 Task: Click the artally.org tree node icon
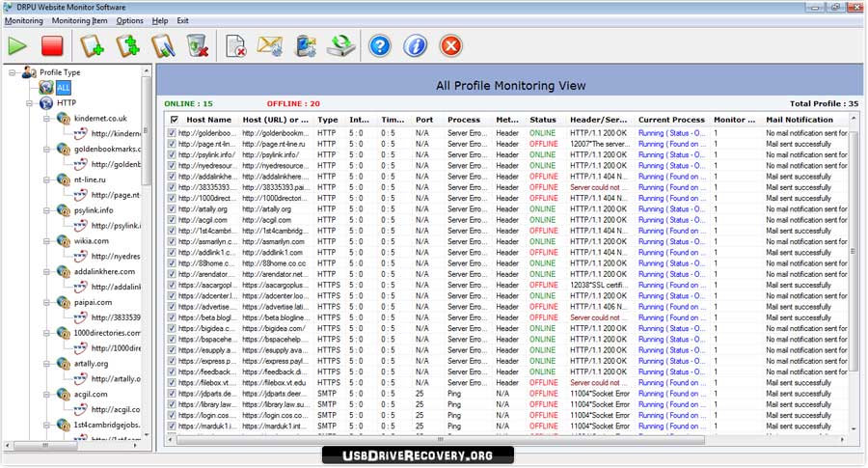[x=64, y=364]
